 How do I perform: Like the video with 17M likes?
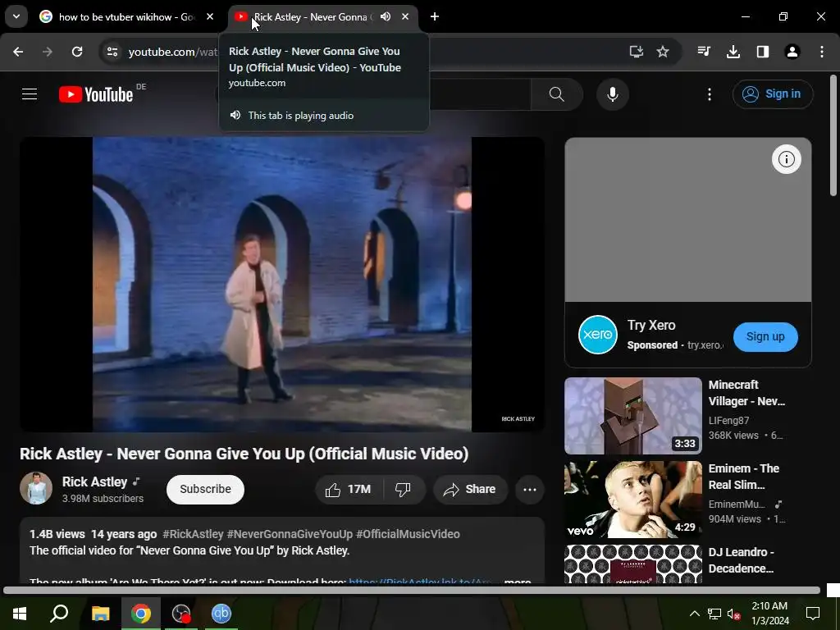point(349,489)
